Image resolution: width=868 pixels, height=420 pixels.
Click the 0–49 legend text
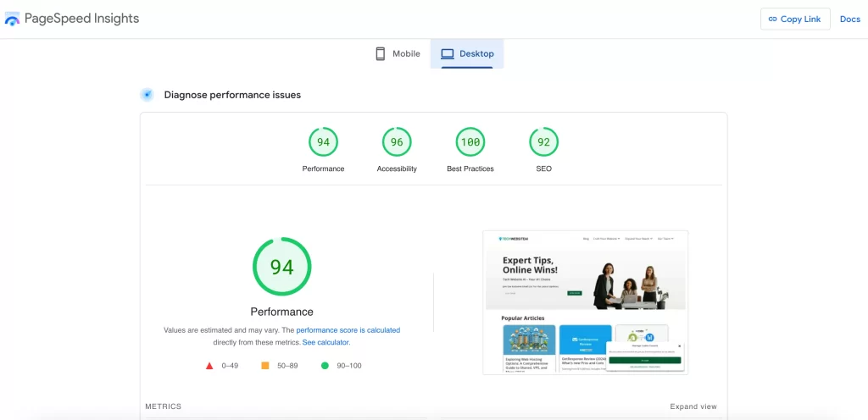(231, 366)
